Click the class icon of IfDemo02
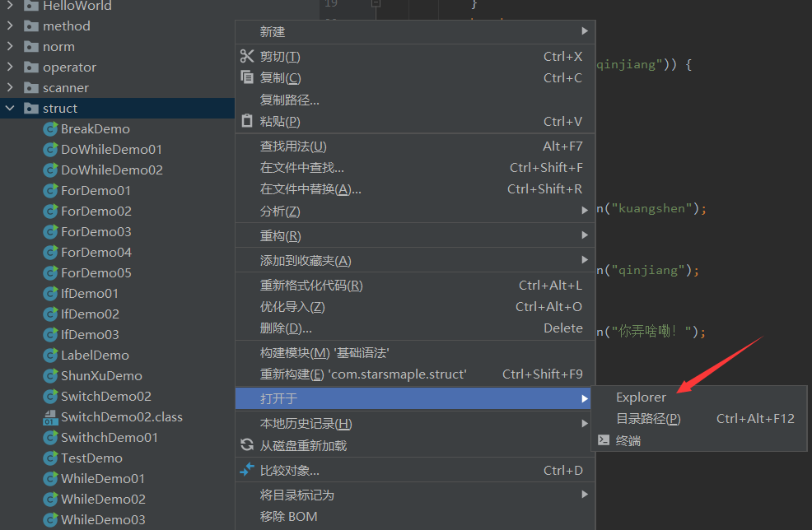The height and width of the screenshot is (530, 812). 50,314
